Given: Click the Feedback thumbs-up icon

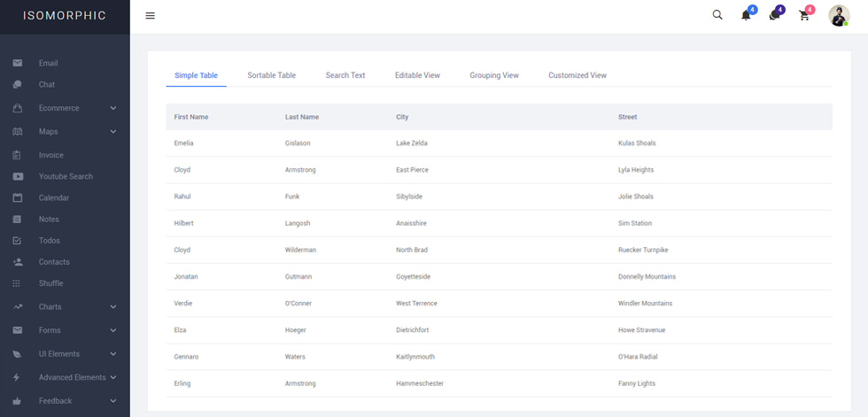Looking at the screenshot, I should pos(17,401).
